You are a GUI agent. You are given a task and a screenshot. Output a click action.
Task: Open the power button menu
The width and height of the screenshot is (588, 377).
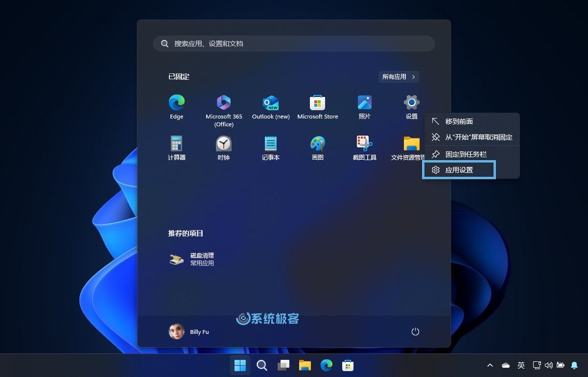(x=415, y=331)
